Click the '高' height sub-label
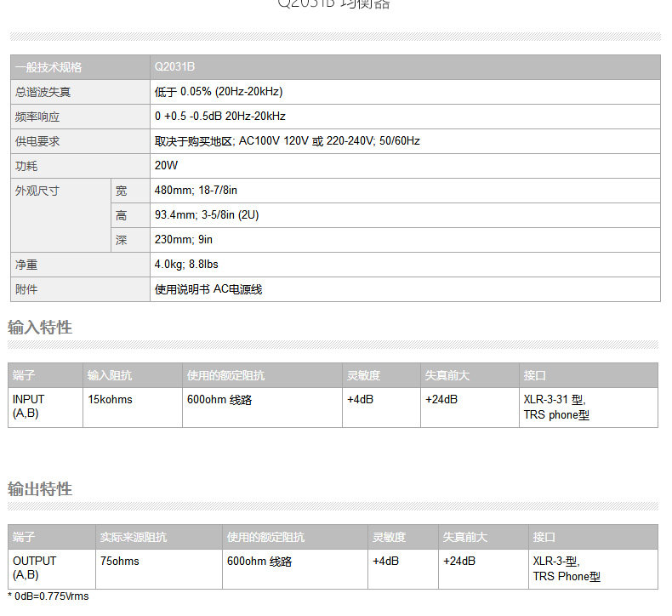Viewport: 672px width, 616px height. click(122, 215)
